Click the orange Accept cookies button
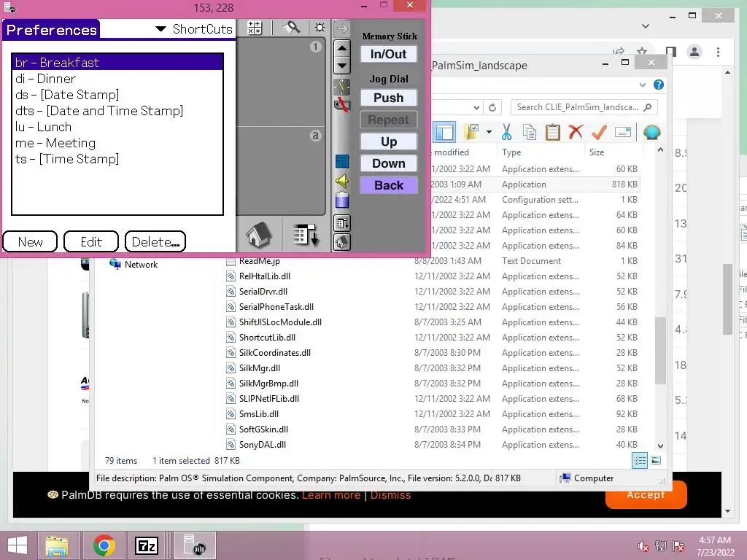The image size is (747, 560). coord(646,494)
